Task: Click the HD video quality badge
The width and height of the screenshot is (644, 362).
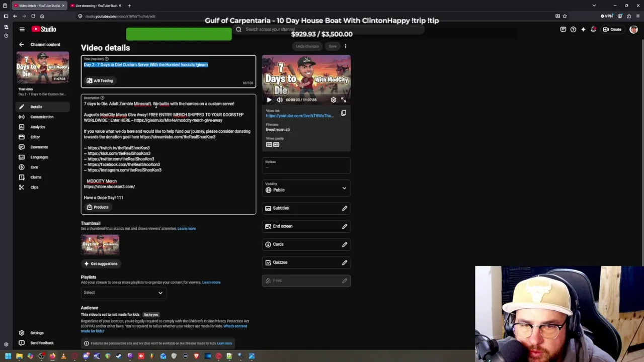Action: click(276, 144)
